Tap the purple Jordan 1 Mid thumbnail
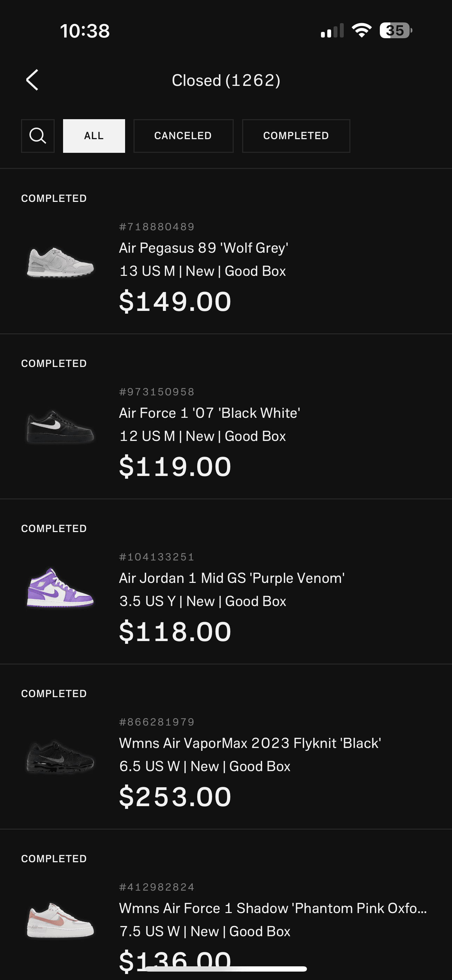The width and height of the screenshot is (452, 980). point(60,587)
